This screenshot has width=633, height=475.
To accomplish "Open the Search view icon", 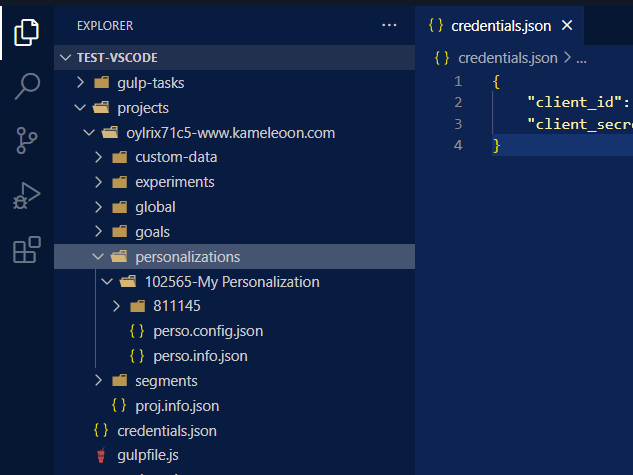I will 27,87.
